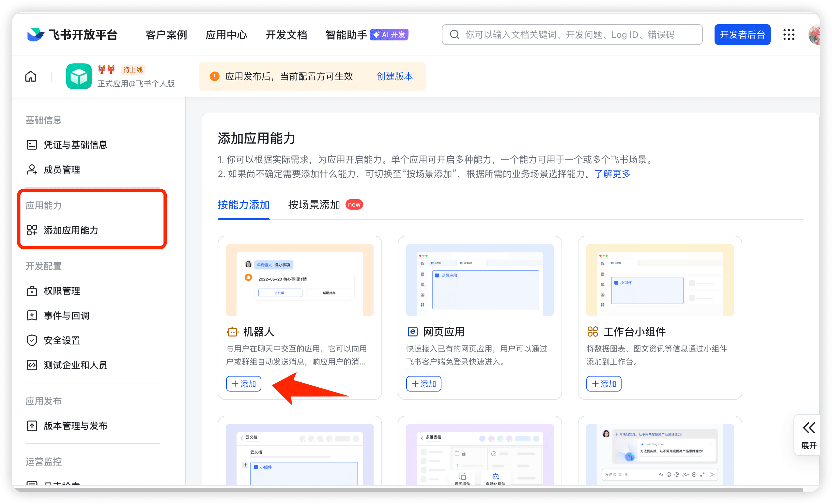
Task: Switch to the 按场景添加 tab
Action: (x=314, y=204)
